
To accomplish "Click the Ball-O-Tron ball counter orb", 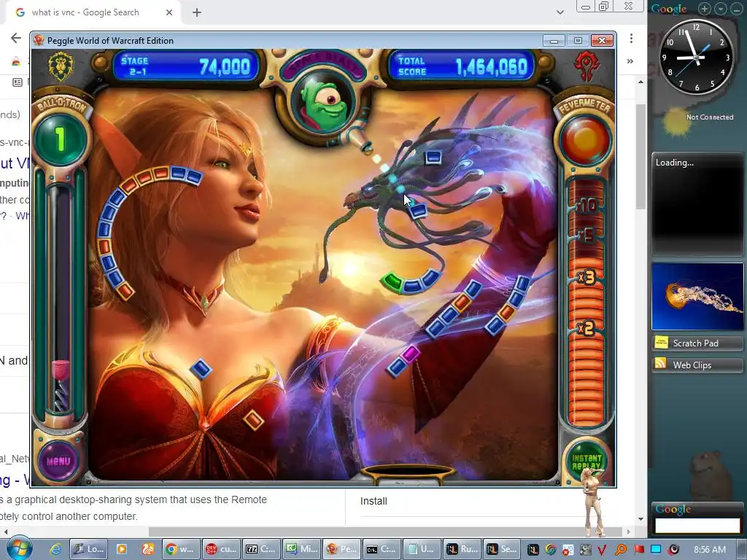I will [x=60, y=139].
